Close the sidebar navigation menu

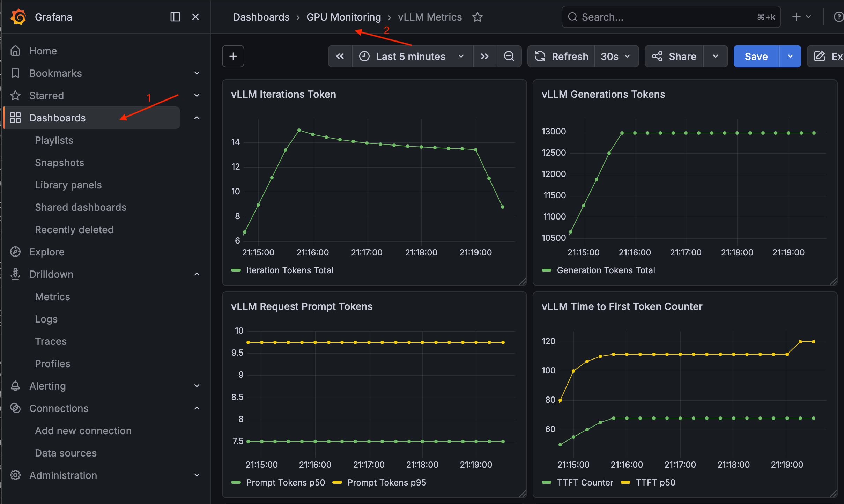pos(195,17)
